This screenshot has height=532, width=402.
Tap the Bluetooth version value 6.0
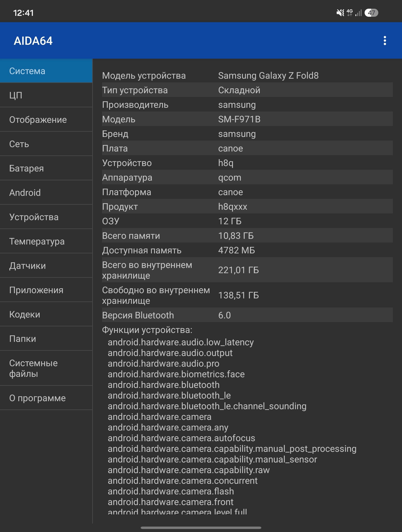click(224, 315)
